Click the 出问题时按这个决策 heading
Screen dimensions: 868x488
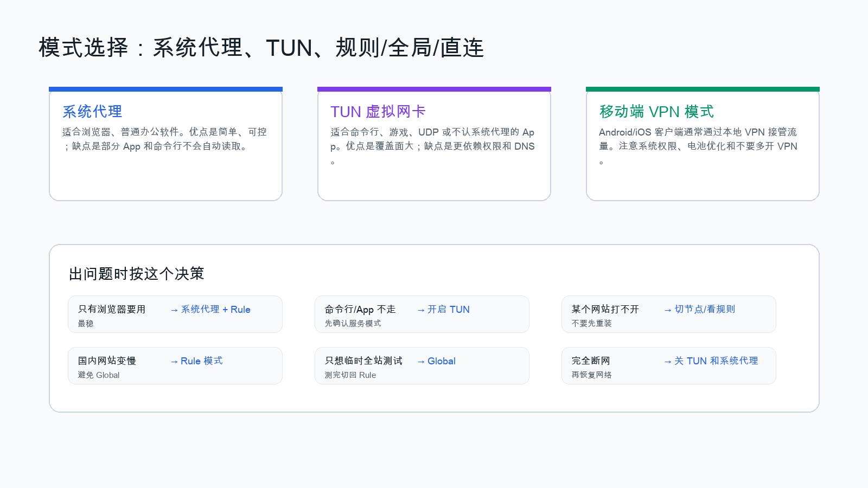(x=136, y=274)
